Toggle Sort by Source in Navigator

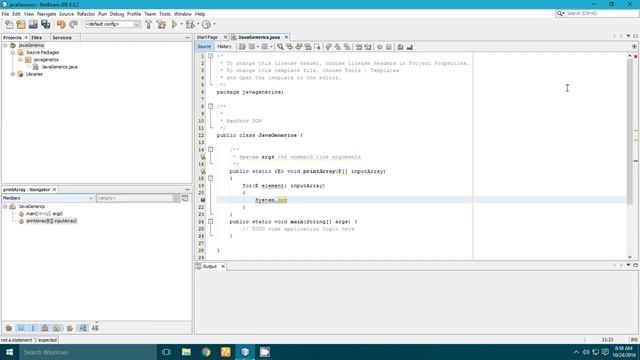pos(95,328)
